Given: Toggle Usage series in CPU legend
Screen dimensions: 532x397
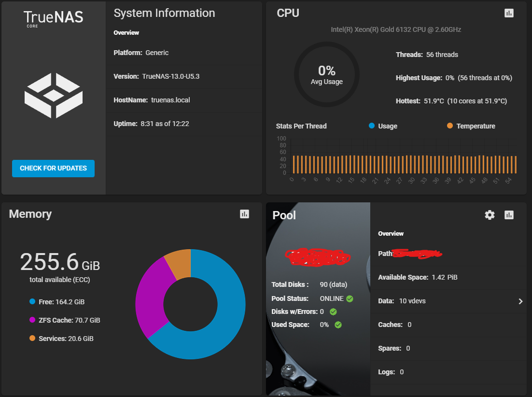Looking at the screenshot, I should [x=383, y=126].
